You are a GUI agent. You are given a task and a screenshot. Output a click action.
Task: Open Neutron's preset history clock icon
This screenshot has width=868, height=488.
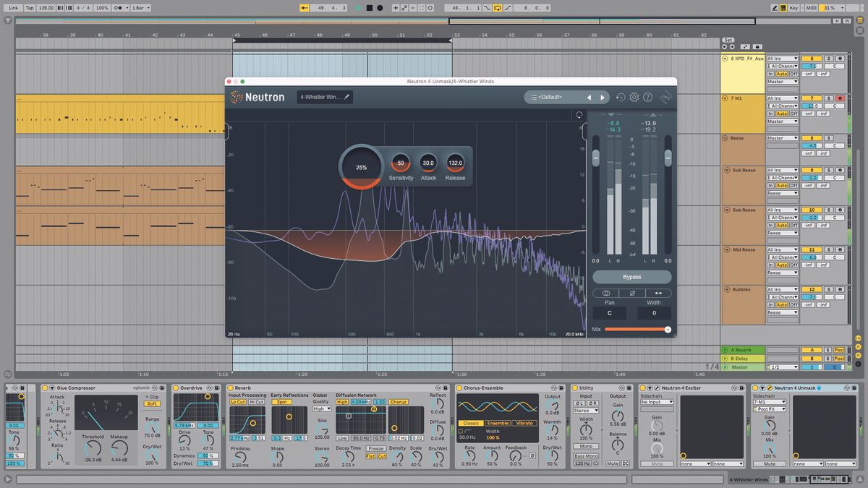(621, 98)
